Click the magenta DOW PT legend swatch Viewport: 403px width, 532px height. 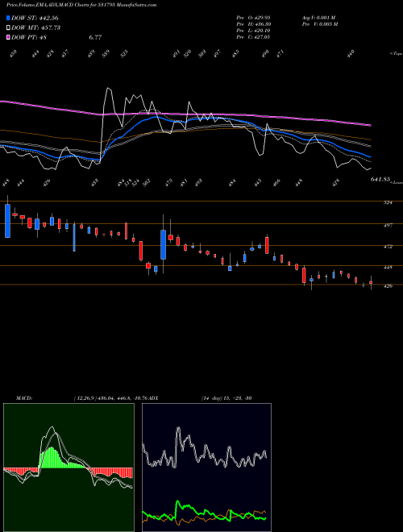pyautogui.click(x=8, y=37)
